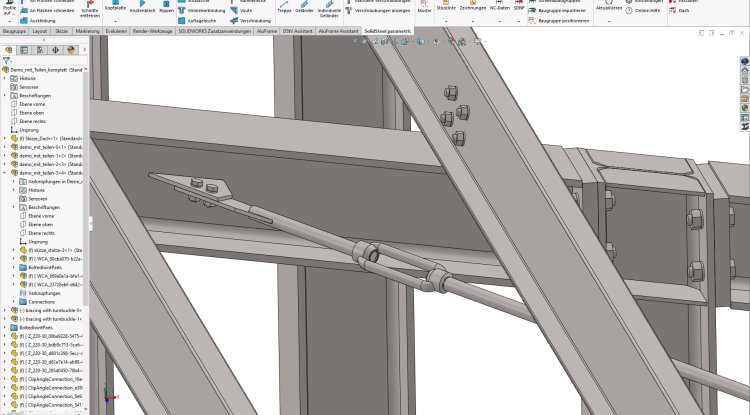The height and width of the screenshot is (415, 750).
Task: Collapse the demo_mit_teilen-3<4> node
Action: pyautogui.click(x=5, y=173)
